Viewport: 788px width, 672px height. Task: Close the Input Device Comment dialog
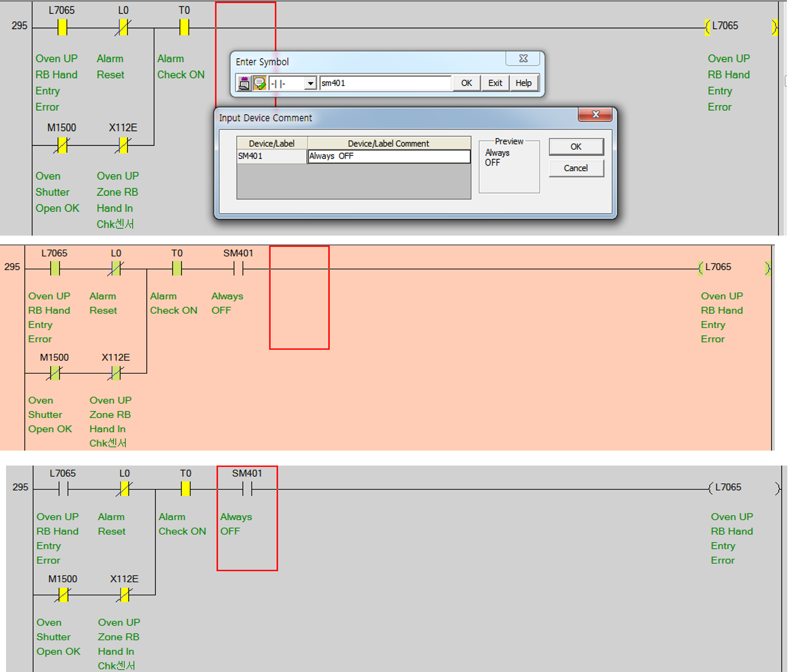(595, 114)
